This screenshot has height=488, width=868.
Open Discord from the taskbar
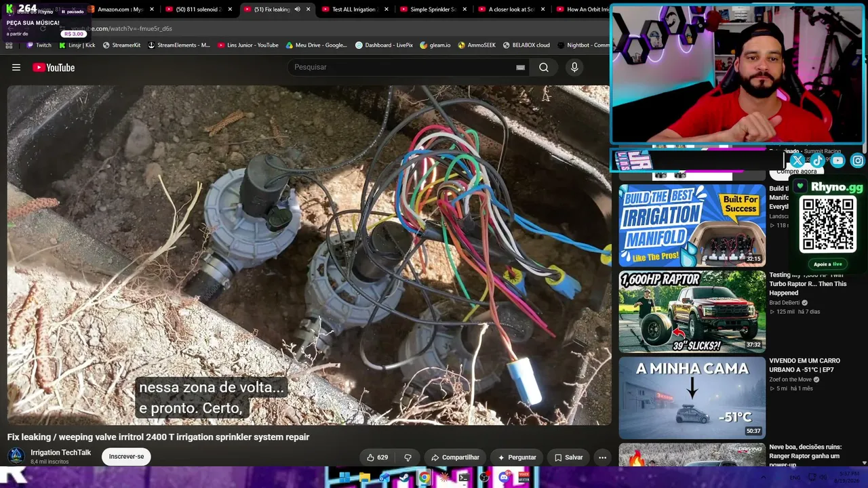[504, 478]
